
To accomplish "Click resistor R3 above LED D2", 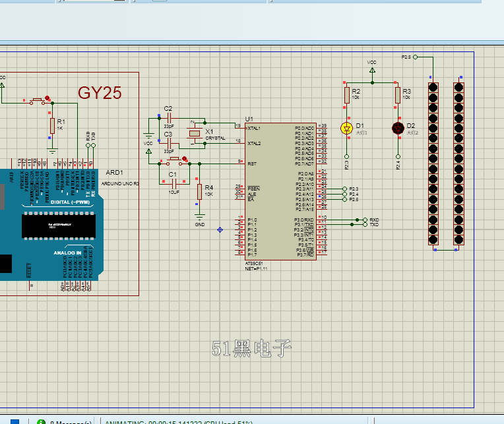I will 398,96.
